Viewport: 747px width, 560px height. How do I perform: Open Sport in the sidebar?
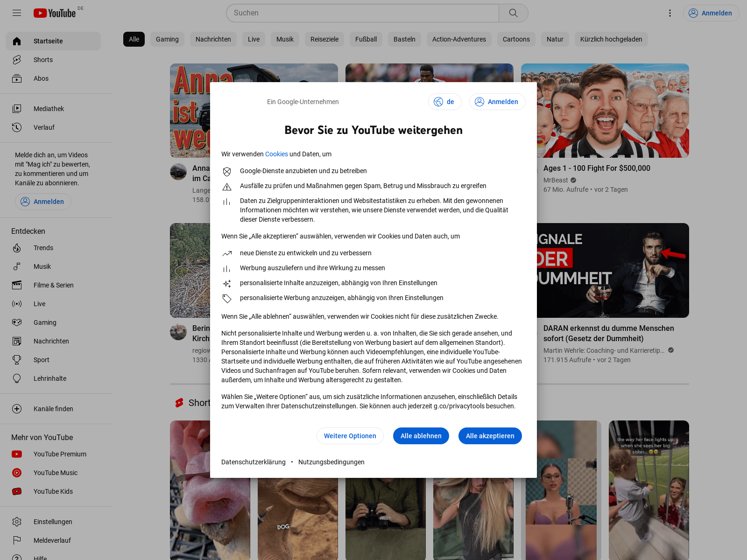coord(53,360)
